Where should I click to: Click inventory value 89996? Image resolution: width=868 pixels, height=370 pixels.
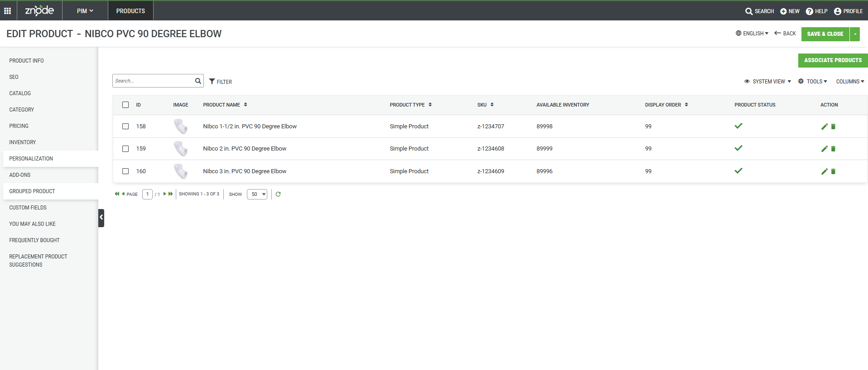(x=545, y=171)
